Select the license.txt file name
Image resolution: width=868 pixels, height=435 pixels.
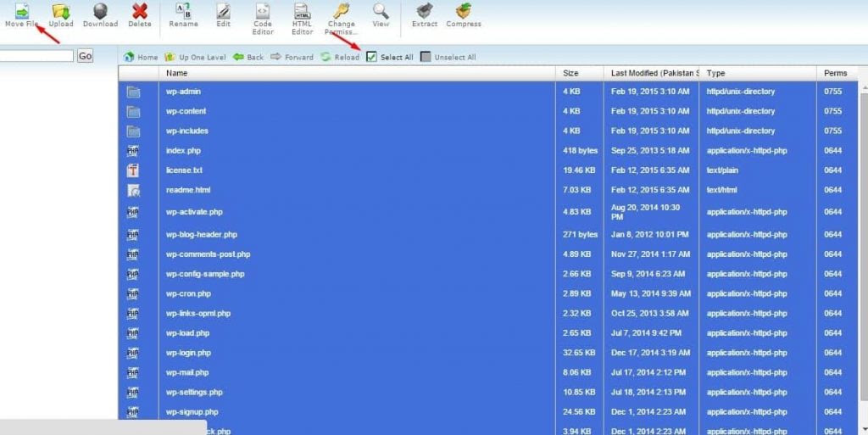click(184, 170)
